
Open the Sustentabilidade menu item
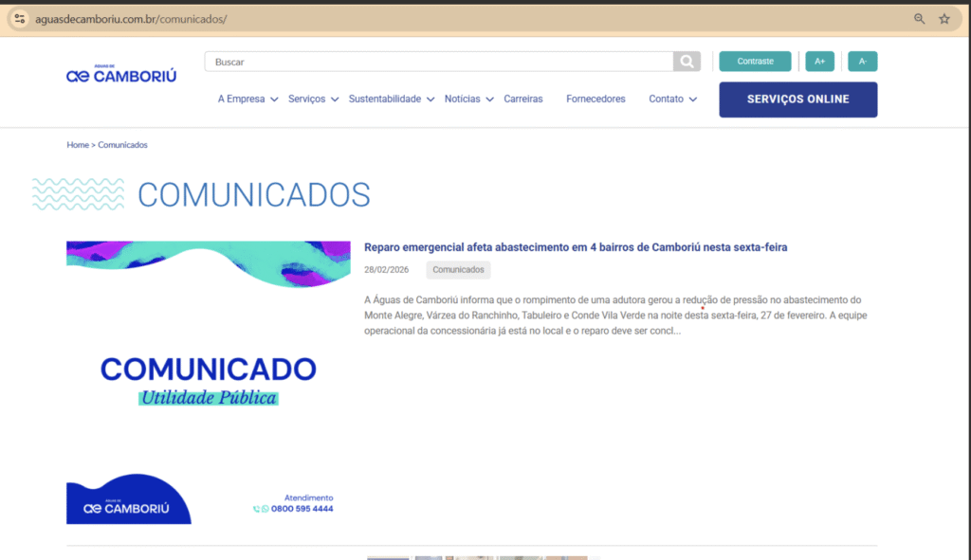pos(385,99)
